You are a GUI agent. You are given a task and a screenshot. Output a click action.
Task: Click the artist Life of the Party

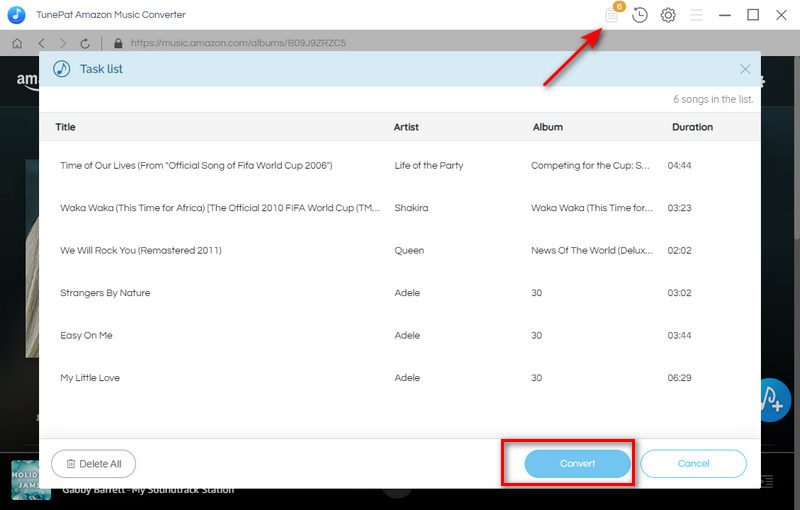tap(429, 165)
